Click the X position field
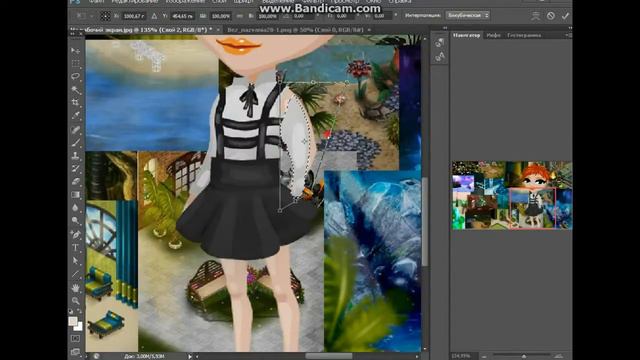640x360 pixels. click(x=133, y=16)
